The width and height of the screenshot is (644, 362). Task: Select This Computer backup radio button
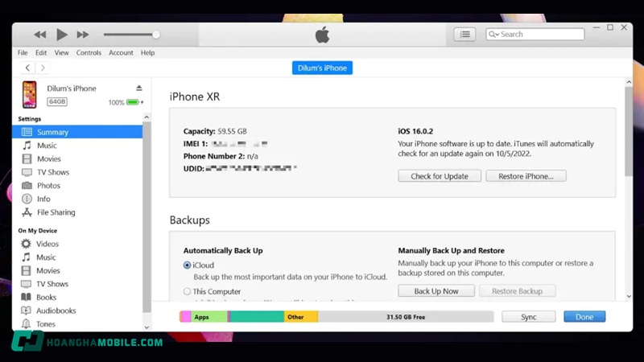[187, 291]
